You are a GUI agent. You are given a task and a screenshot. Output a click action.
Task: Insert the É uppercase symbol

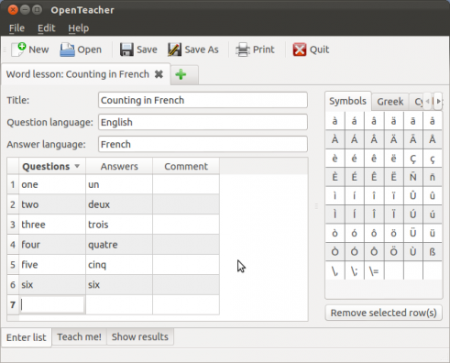[x=354, y=177]
